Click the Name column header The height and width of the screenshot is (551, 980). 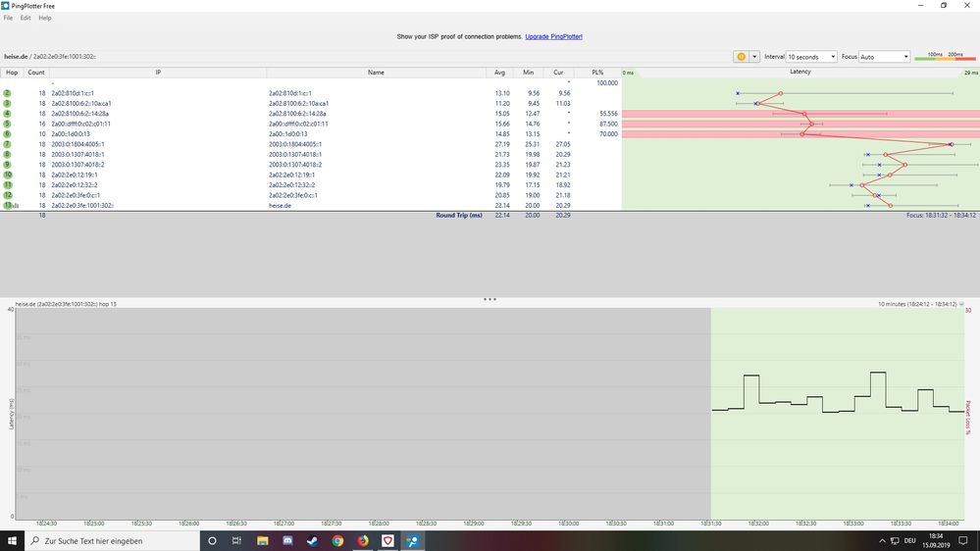point(377,73)
